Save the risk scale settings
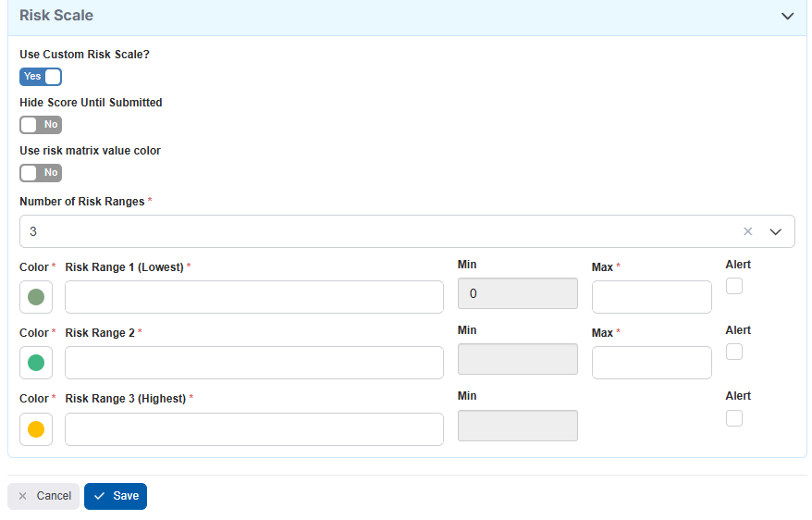The image size is (812, 520). click(x=116, y=496)
